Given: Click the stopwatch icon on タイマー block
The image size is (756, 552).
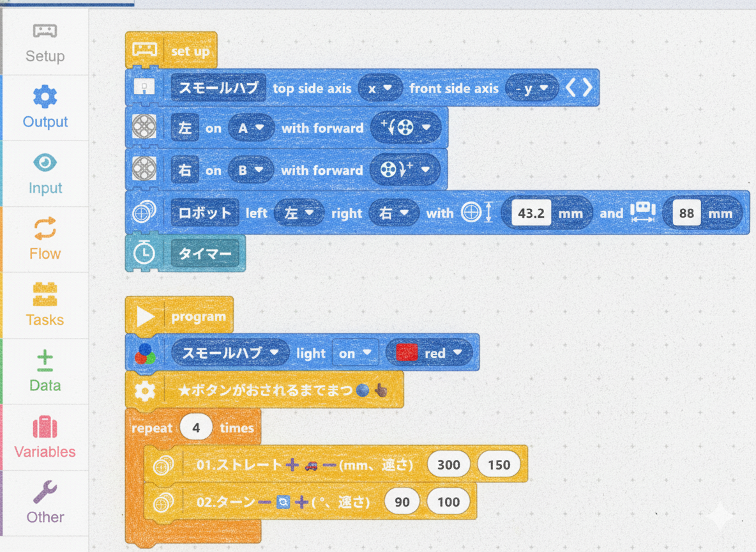Looking at the screenshot, I should click(144, 254).
